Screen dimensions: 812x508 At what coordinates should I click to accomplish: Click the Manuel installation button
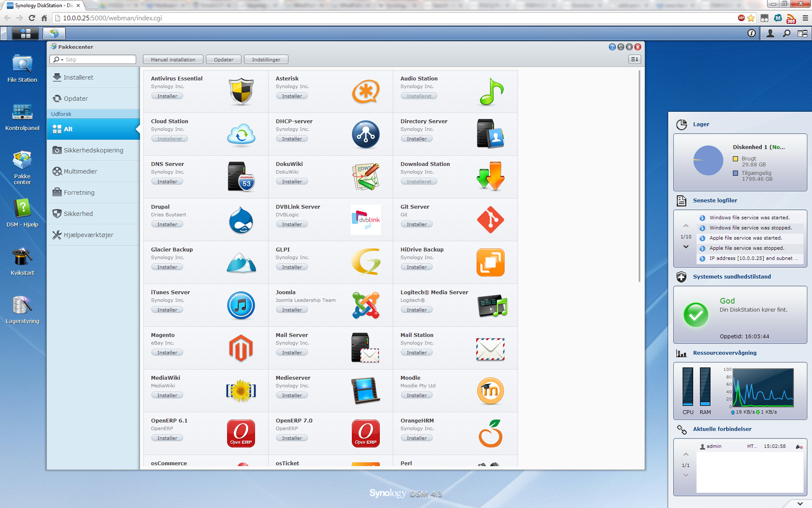[x=173, y=60]
